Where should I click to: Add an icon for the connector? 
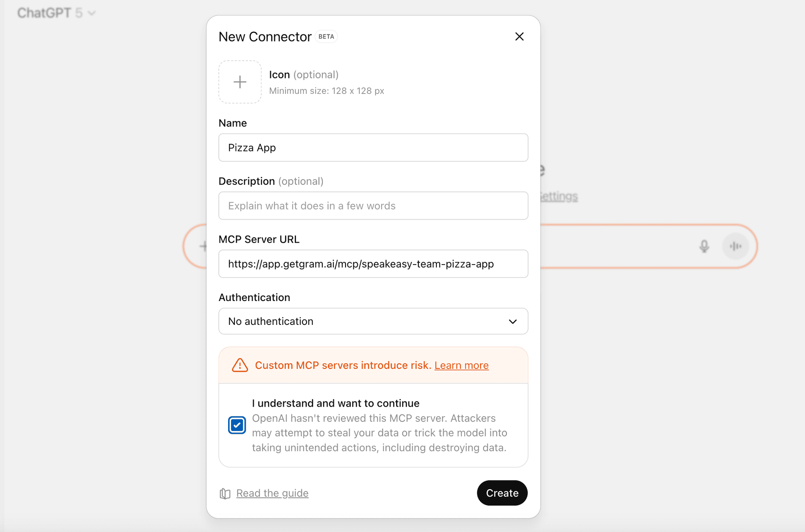[239, 82]
